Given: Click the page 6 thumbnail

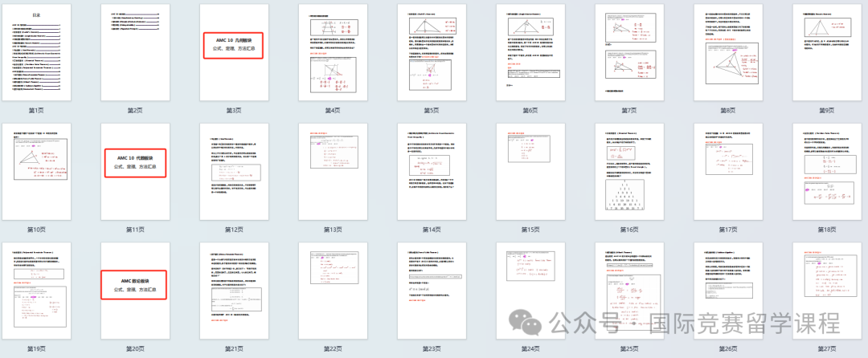Looking at the screenshot, I should click(530, 52).
